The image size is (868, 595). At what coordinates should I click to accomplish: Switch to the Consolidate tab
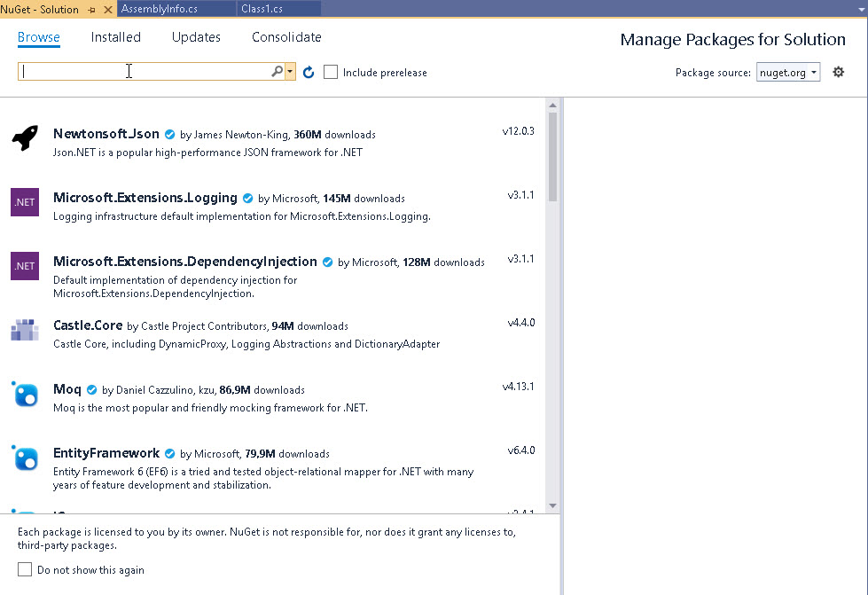point(286,37)
